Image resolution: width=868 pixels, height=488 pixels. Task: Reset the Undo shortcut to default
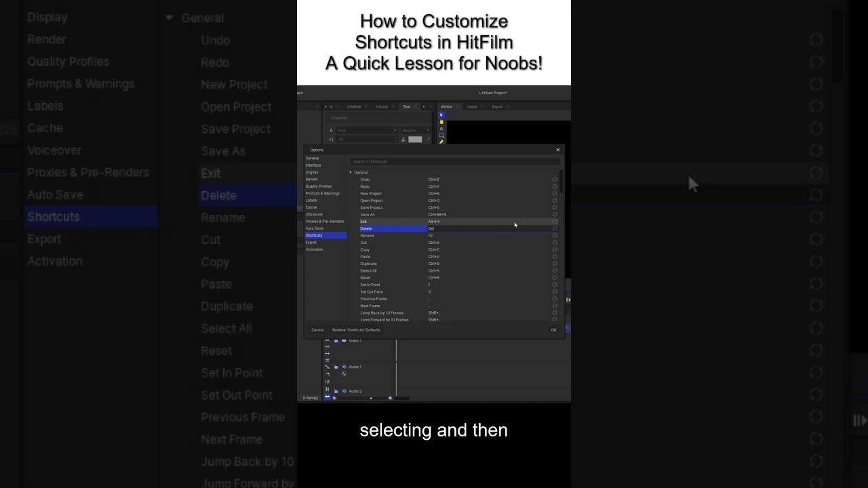point(555,180)
